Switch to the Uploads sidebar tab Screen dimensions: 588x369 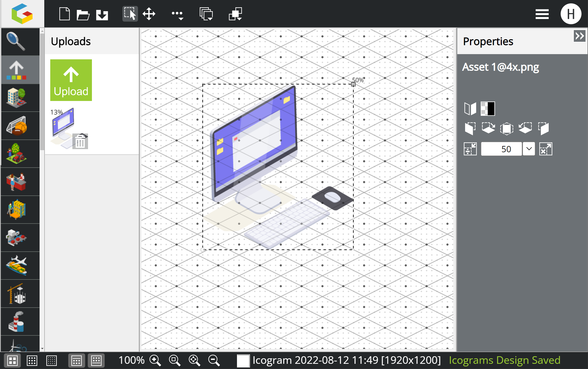[x=16, y=70]
